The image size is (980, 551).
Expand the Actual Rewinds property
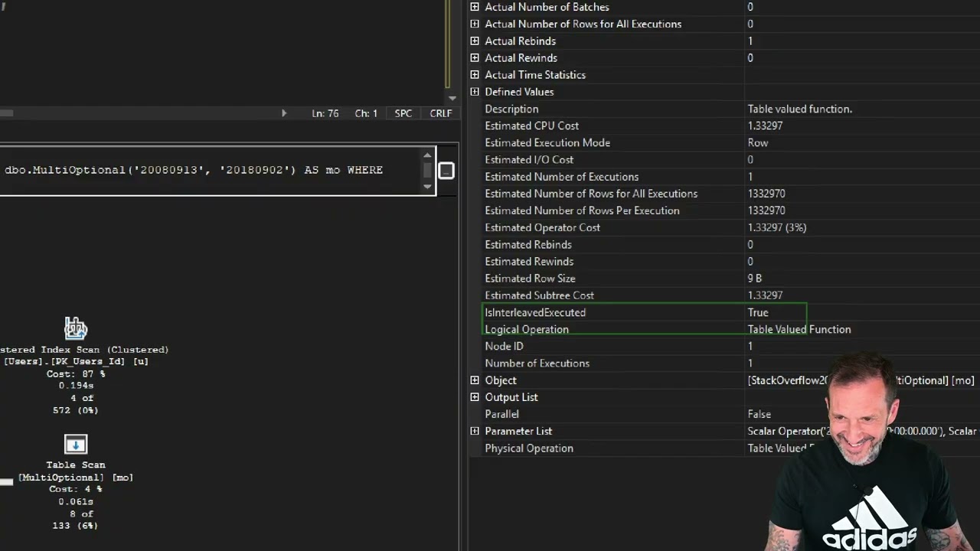[x=475, y=57]
